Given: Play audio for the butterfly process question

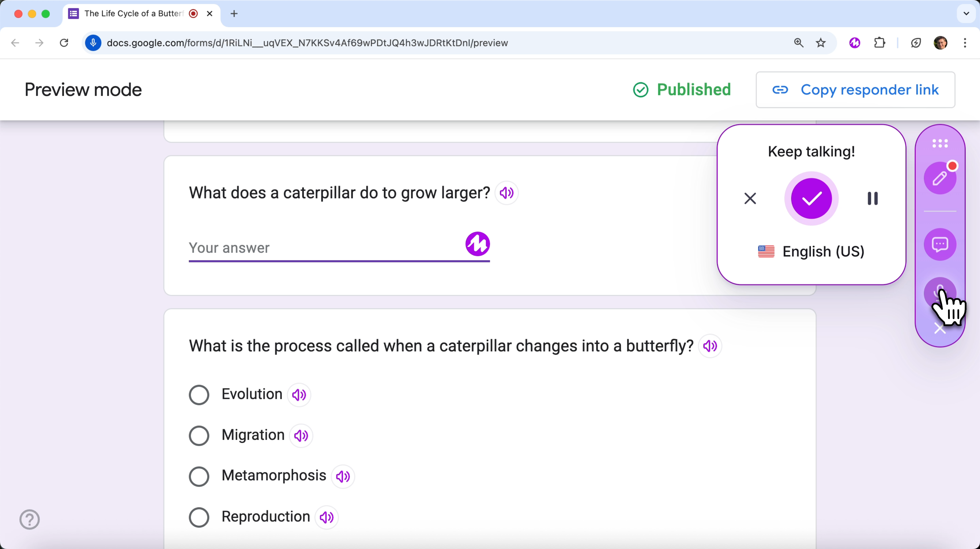Looking at the screenshot, I should (710, 346).
